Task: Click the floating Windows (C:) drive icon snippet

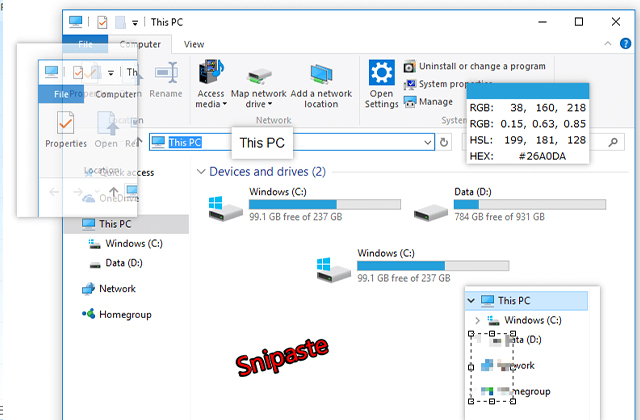Action: [333, 269]
